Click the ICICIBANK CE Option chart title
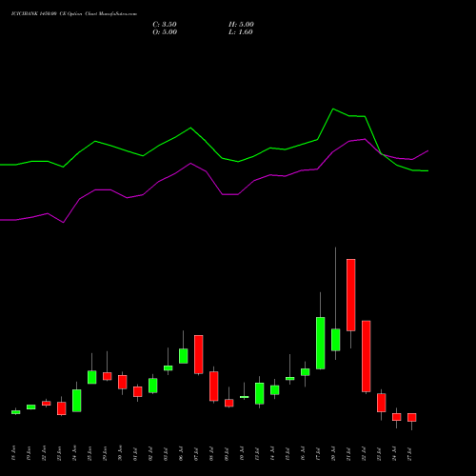This screenshot has width=476, height=476. tap(74, 14)
